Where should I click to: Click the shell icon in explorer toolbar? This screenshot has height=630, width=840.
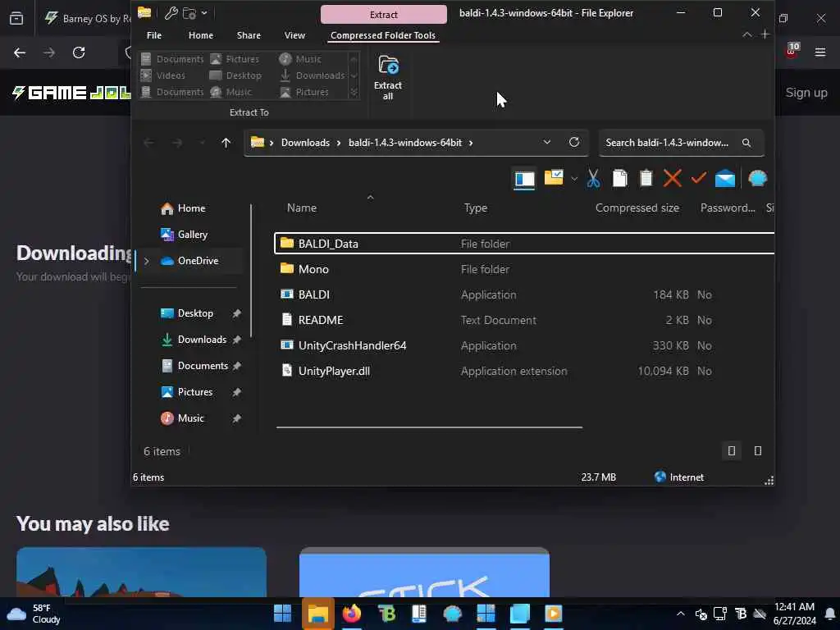click(757, 178)
